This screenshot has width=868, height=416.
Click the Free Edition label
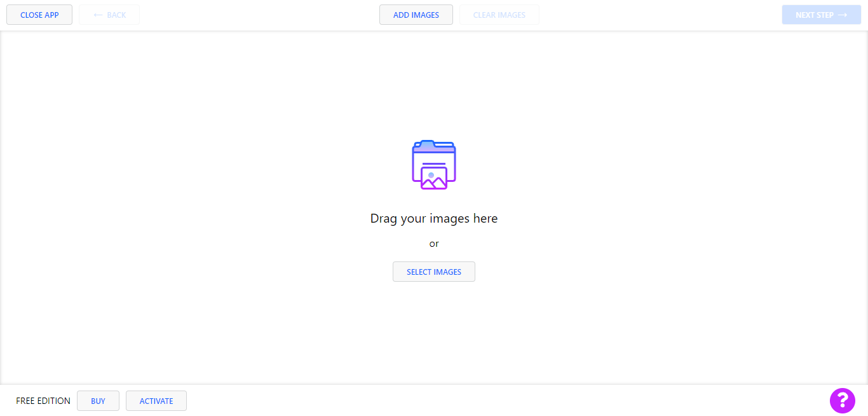coord(43,401)
